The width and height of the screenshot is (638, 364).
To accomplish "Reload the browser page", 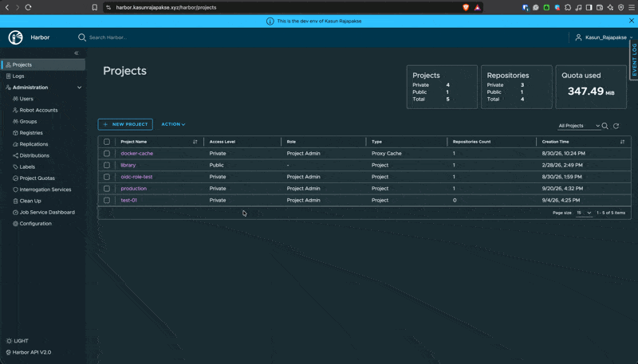I will point(28,7).
